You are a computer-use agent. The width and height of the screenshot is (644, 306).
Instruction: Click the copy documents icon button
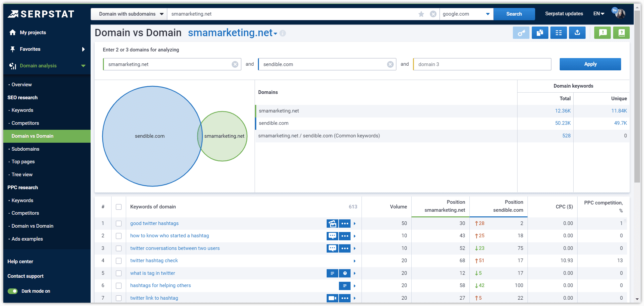(x=540, y=33)
